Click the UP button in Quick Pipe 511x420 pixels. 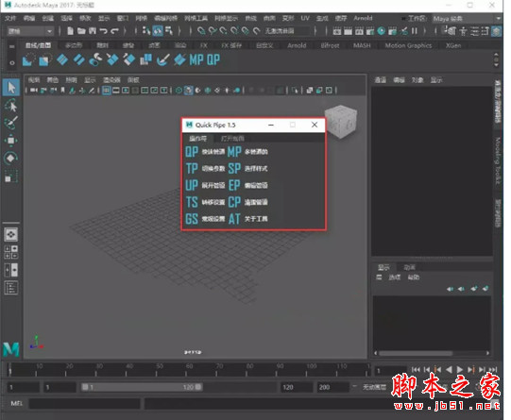pyautogui.click(x=192, y=185)
